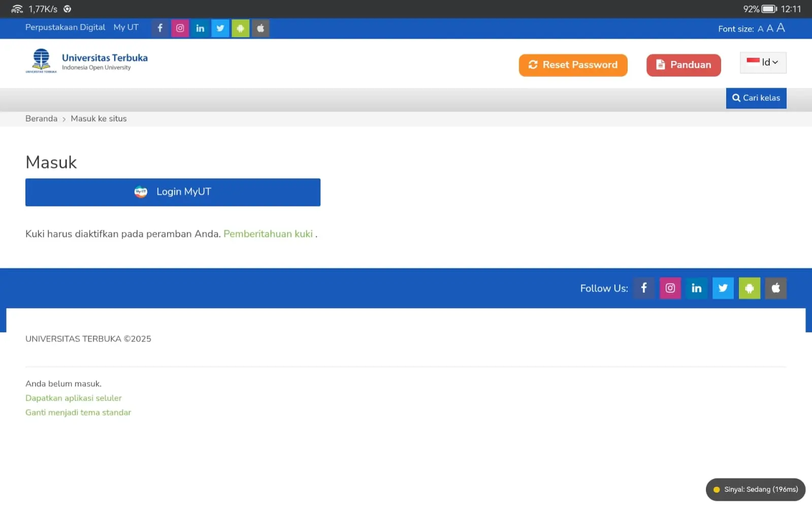This screenshot has width=812, height=507.
Task: Click Apple icon beside Follow Us
Action: click(x=776, y=288)
